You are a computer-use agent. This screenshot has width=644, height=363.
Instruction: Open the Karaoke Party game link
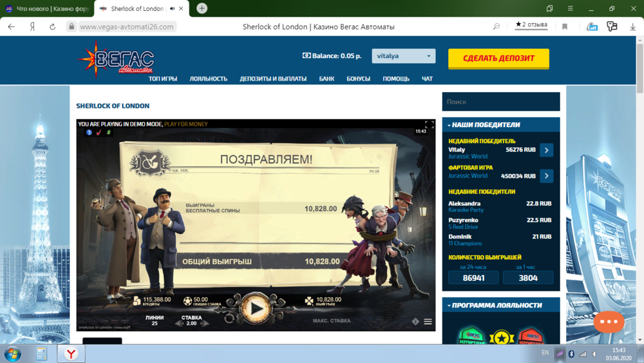tap(466, 210)
